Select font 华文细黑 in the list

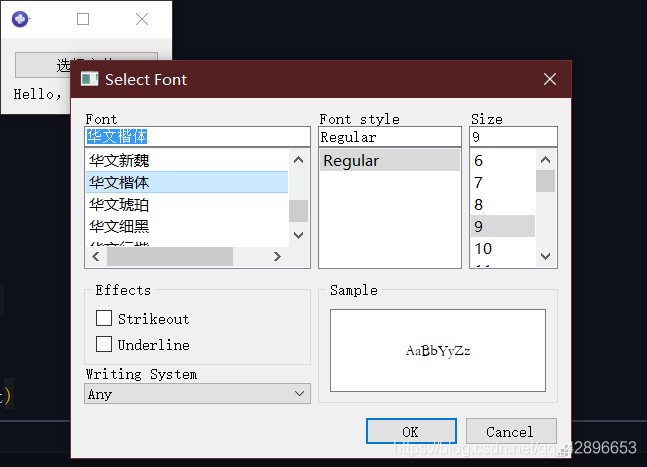pos(187,226)
